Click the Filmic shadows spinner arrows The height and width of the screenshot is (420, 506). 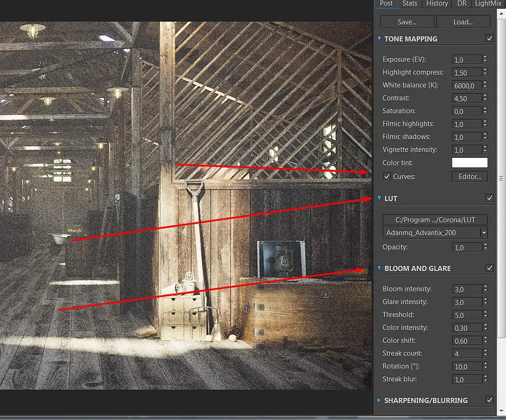click(485, 136)
